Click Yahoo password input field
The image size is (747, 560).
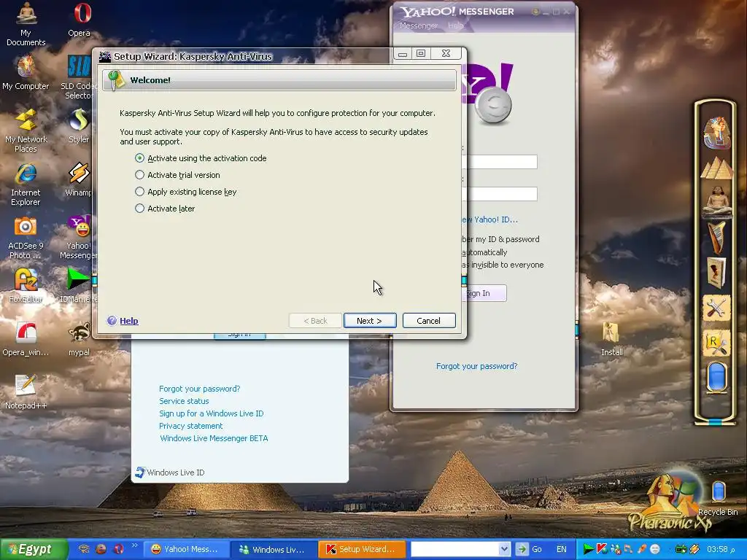coord(500,193)
